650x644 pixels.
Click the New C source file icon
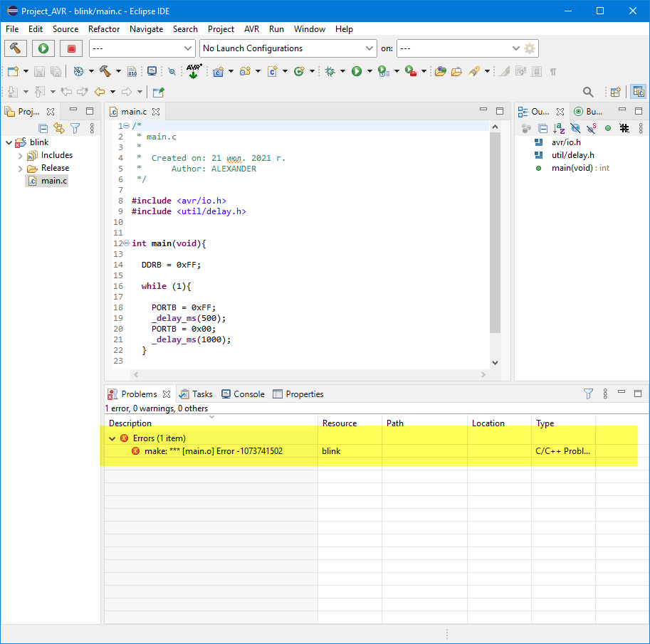pos(273,71)
